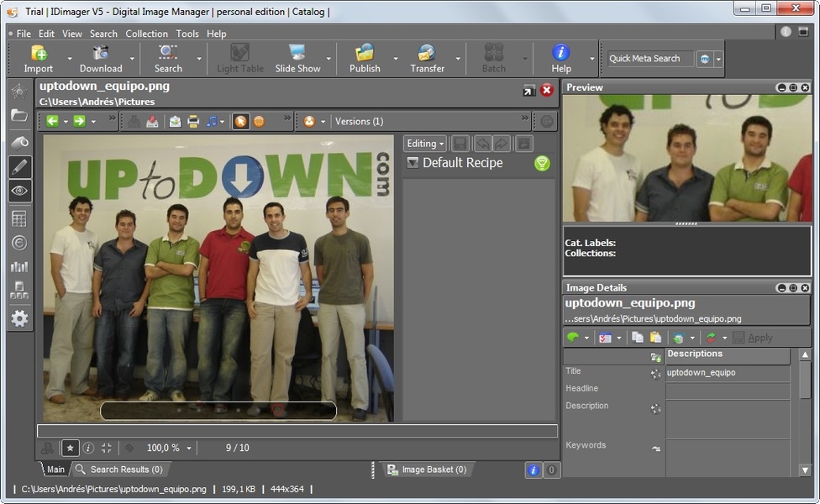This screenshot has width=820, height=504.
Task: Open the Import dropdown arrow
Action: point(70,59)
